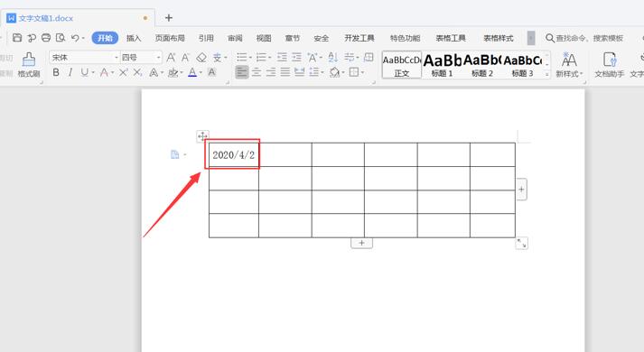
Task: Add a table row with bottom plus button
Action: (361, 243)
